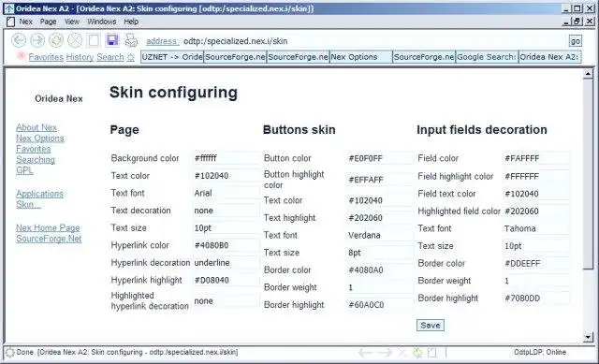Click the loading indicator icon before Done
Screen dimensions: 599x364
pyautogui.click(x=10, y=352)
